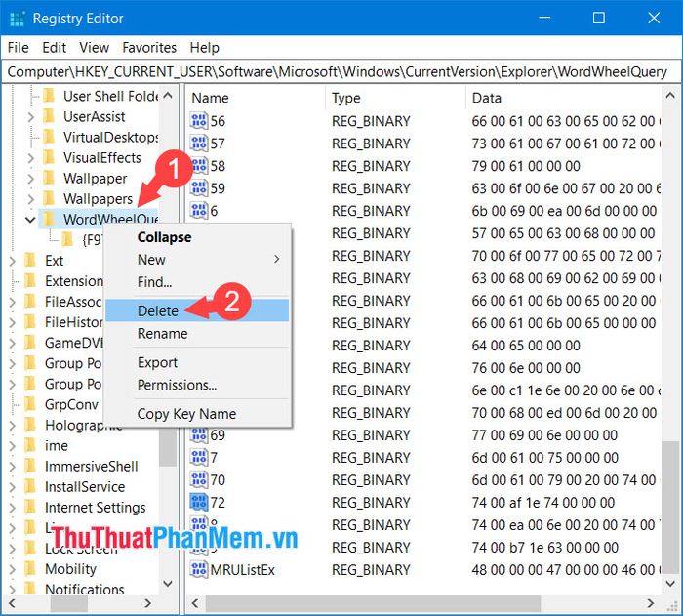Screen dimensions: 683x616
Task: Click the Registry Editor app icon in title bar
Action: click(x=17, y=18)
